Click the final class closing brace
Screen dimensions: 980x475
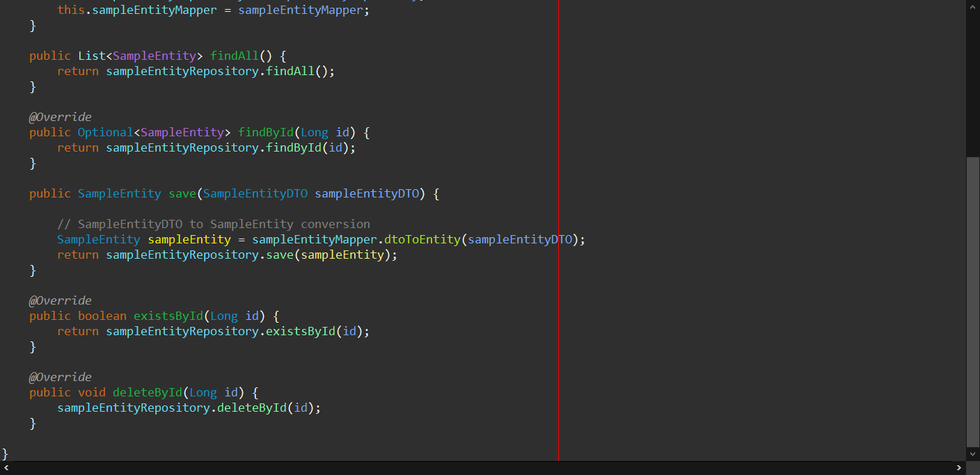5,453
